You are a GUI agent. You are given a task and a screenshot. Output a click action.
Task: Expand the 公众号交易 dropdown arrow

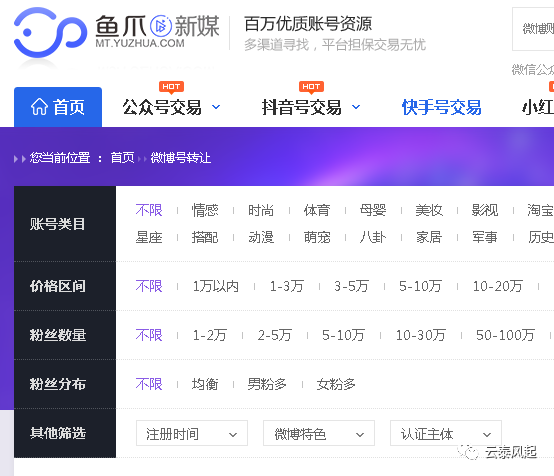pyautogui.click(x=216, y=107)
